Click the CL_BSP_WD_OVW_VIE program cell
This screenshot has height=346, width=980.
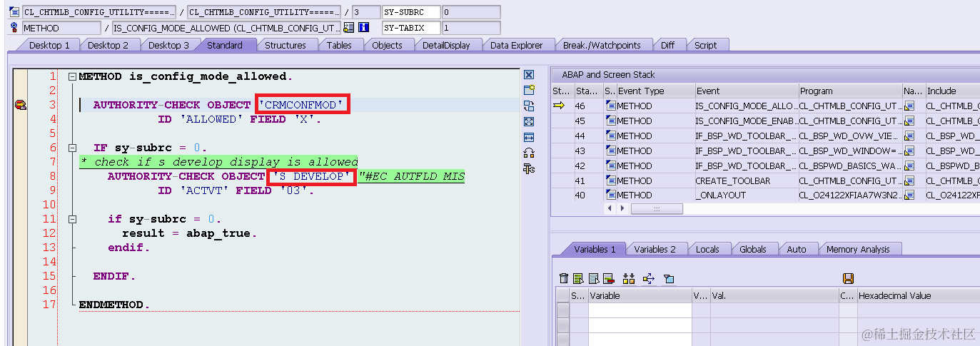click(849, 136)
